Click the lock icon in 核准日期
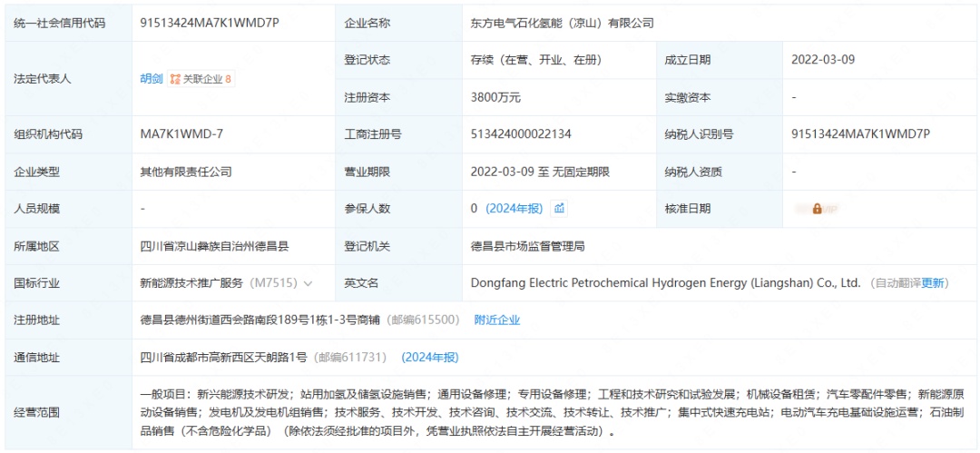 (817, 209)
